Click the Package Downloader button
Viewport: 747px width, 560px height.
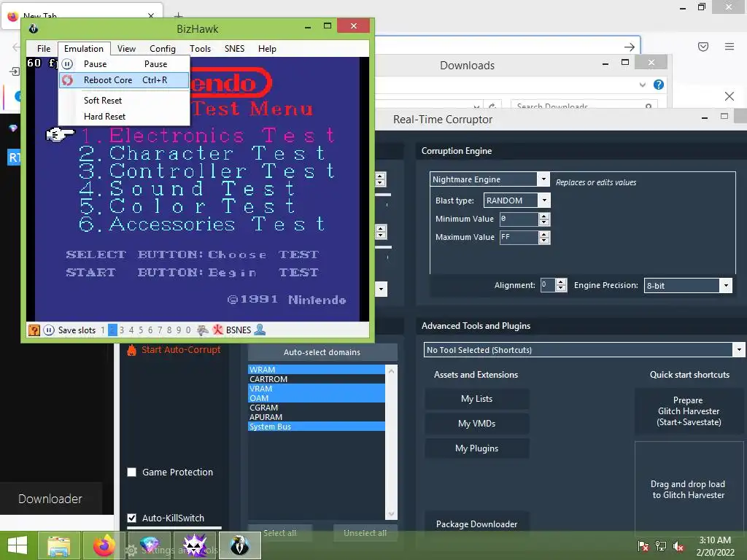coord(477,524)
